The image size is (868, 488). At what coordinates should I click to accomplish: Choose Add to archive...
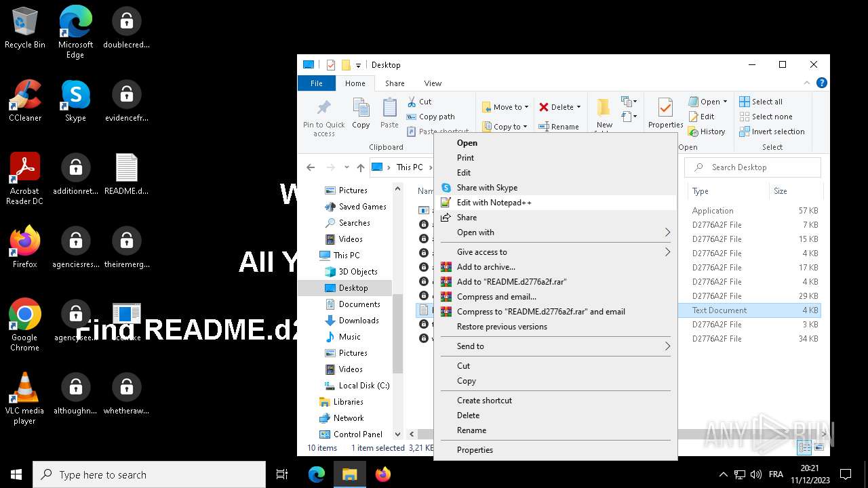pyautogui.click(x=555, y=267)
